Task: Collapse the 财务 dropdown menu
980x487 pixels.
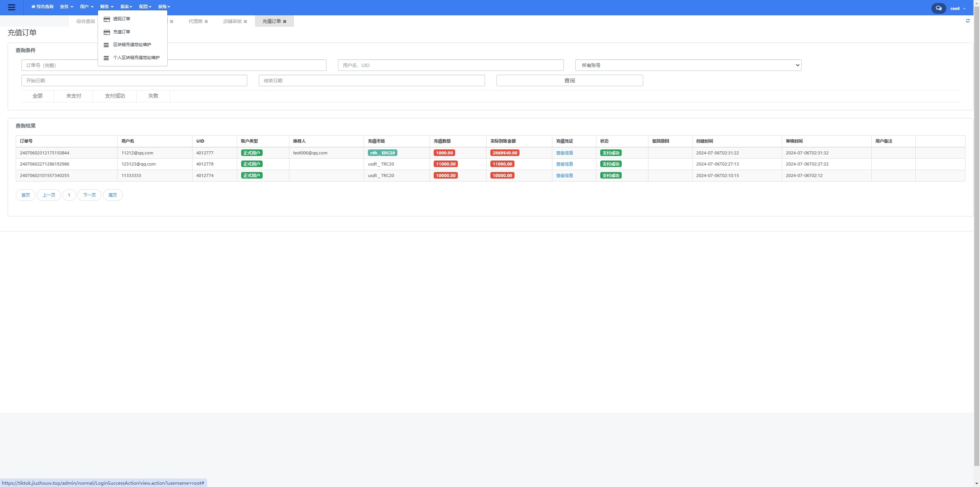Action: (107, 7)
